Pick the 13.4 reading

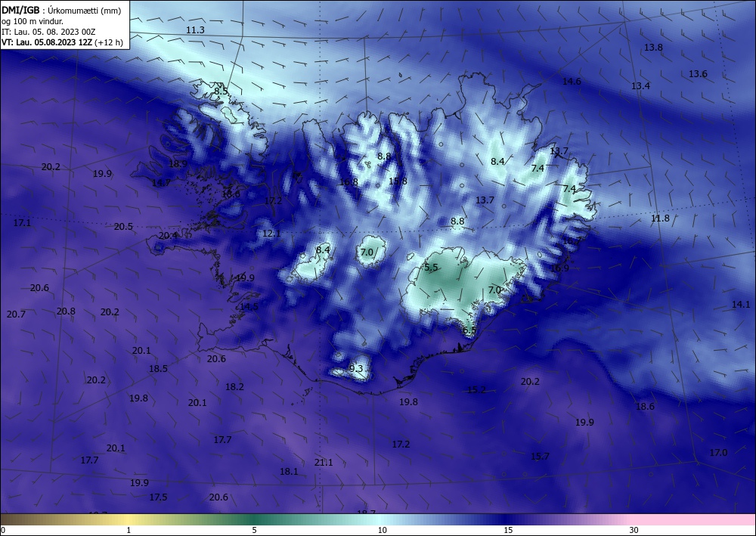point(640,85)
